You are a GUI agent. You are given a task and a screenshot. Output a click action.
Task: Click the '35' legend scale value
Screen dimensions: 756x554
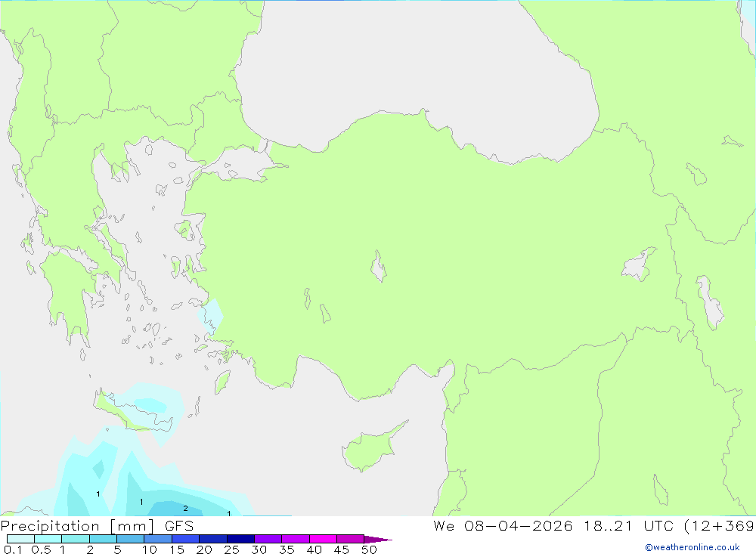click(287, 549)
